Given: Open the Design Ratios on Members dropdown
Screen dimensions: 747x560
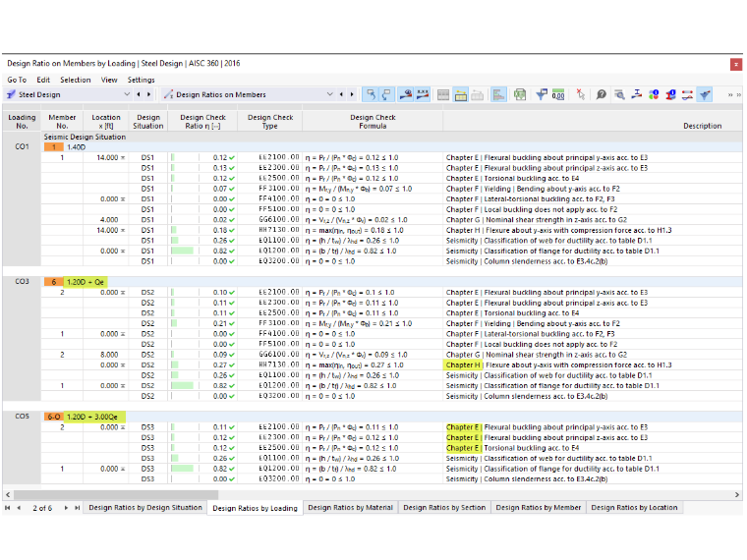Looking at the screenshot, I should tap(329, 94).
